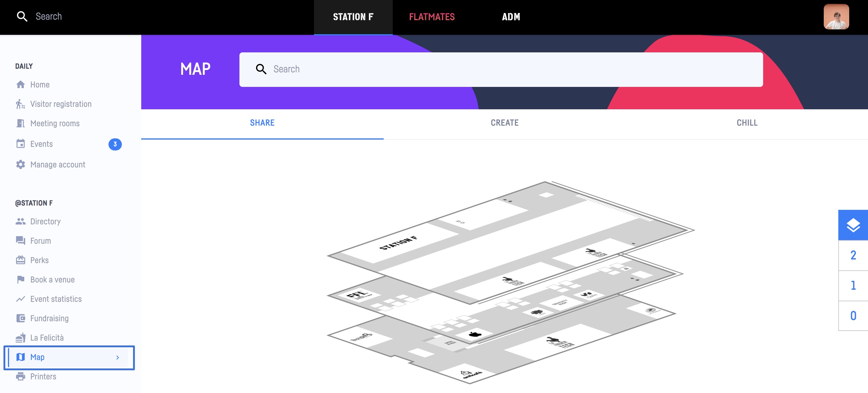The height and width of the screenshot is (393, 868).
Task: Switch to the FLATMATES tab
Action: (432, 17)
